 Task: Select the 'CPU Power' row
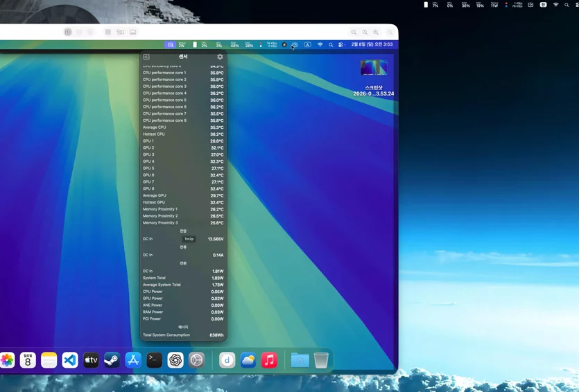183,292
